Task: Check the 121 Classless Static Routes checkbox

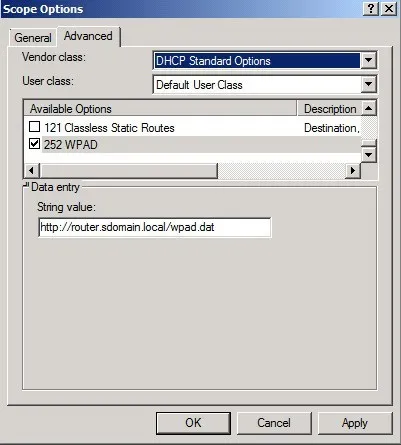Action: pyautogui.click(x=35, y=127)
